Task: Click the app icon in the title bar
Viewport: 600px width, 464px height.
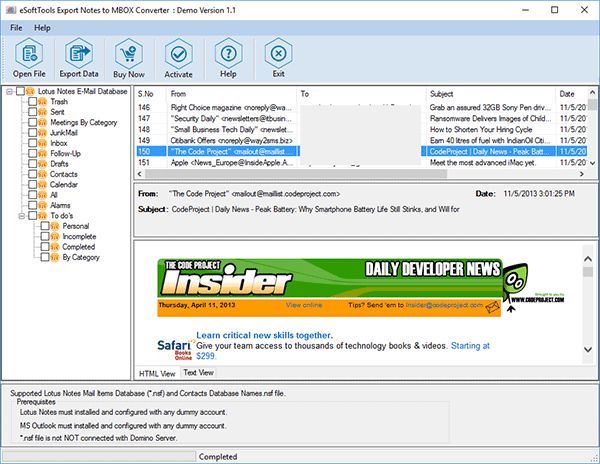Action: (x=10, y=10)
